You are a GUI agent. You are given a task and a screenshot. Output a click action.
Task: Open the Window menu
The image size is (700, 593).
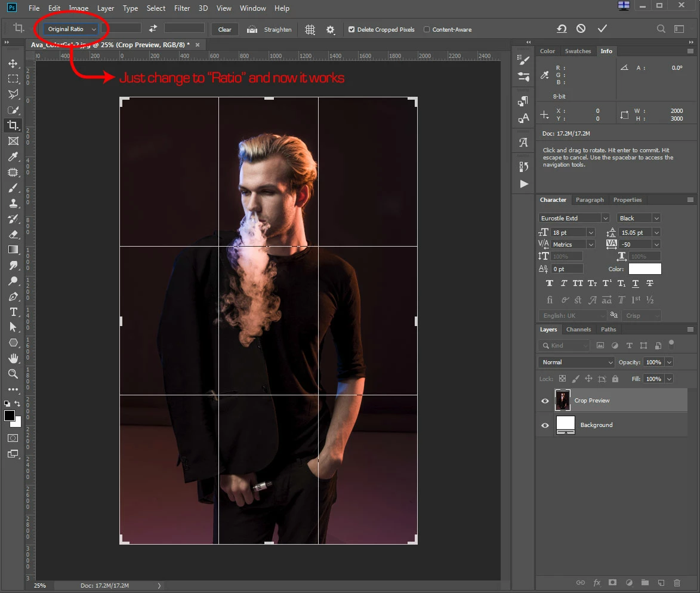(252, 8)
